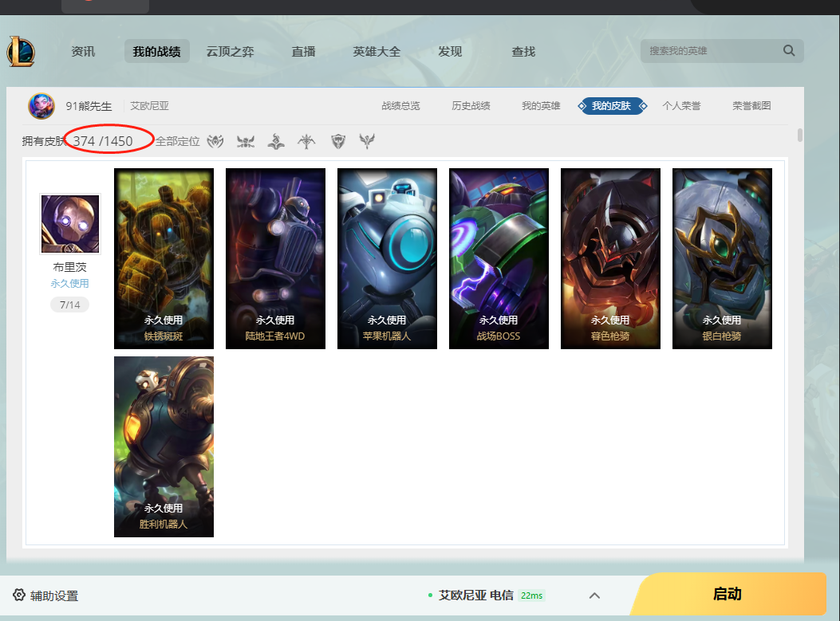Click the search magnifier icon
The height and width of the screenshot is (621, 840).
789,51
